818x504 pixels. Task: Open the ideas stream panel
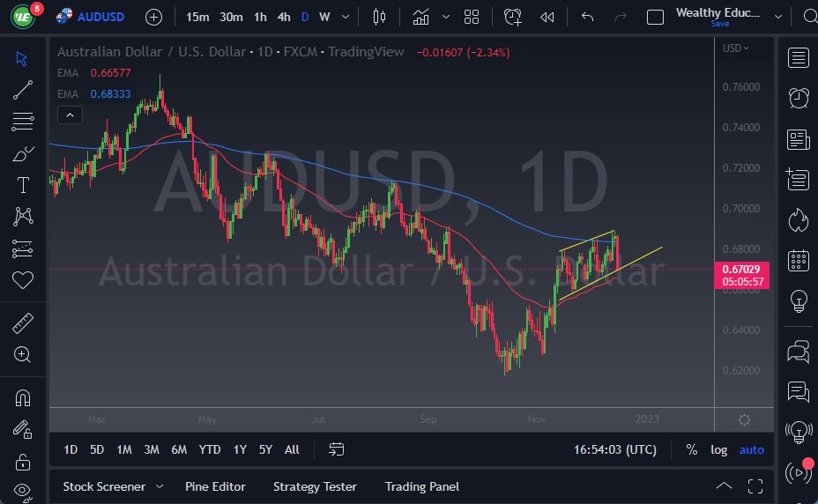(x=799, y=432)
